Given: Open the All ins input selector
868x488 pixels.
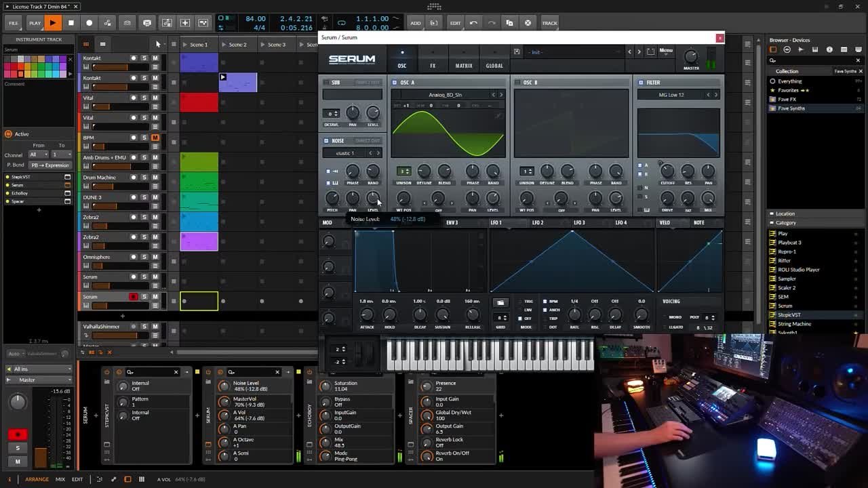Looking at the screenshot, I should 39,369.
